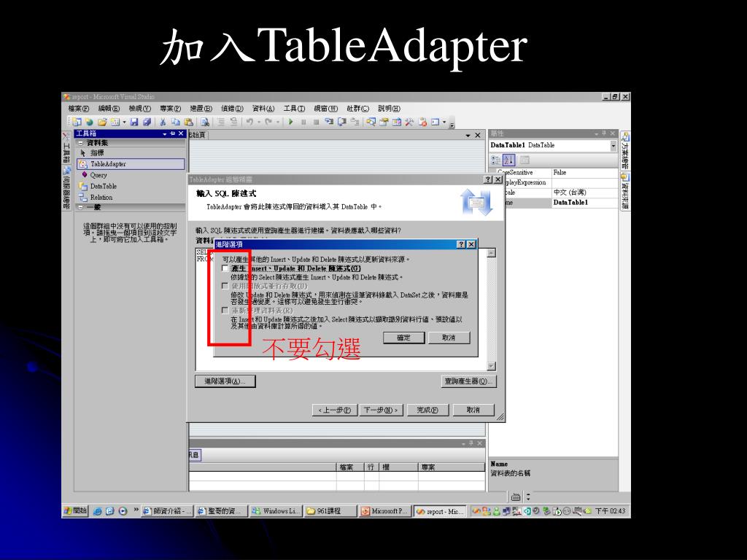Click the Cut scissors icon
Viewport: 747px width, 560px height.
(163, 122)
